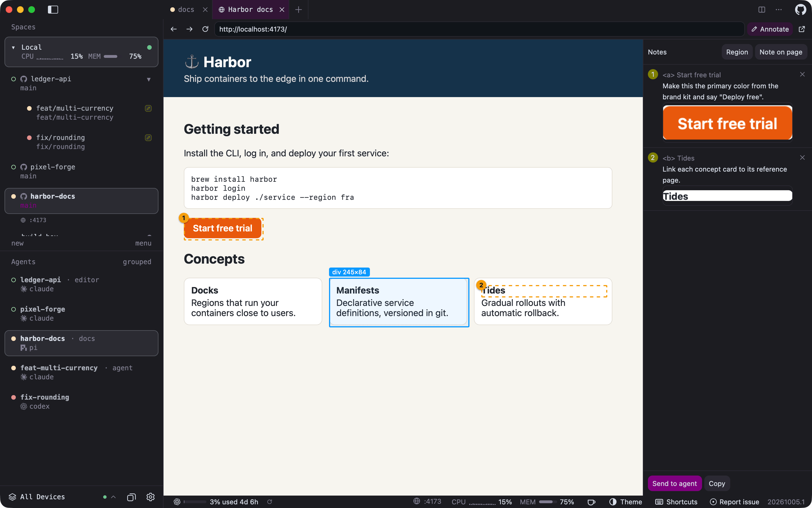The image size is (812, 508).
Task: Dismiss note 2 about Tides
Action: click(x=802, y=157)
